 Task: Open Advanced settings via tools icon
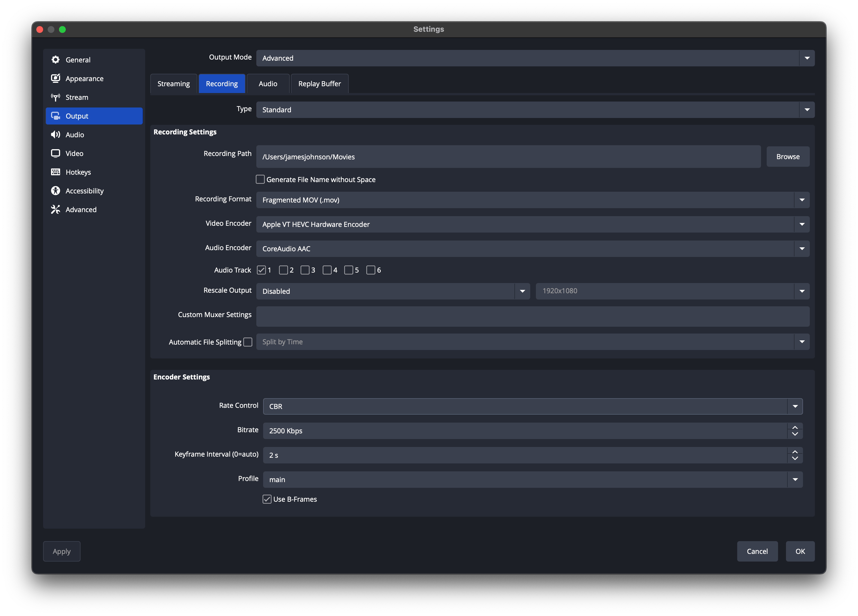click(56, 210)
